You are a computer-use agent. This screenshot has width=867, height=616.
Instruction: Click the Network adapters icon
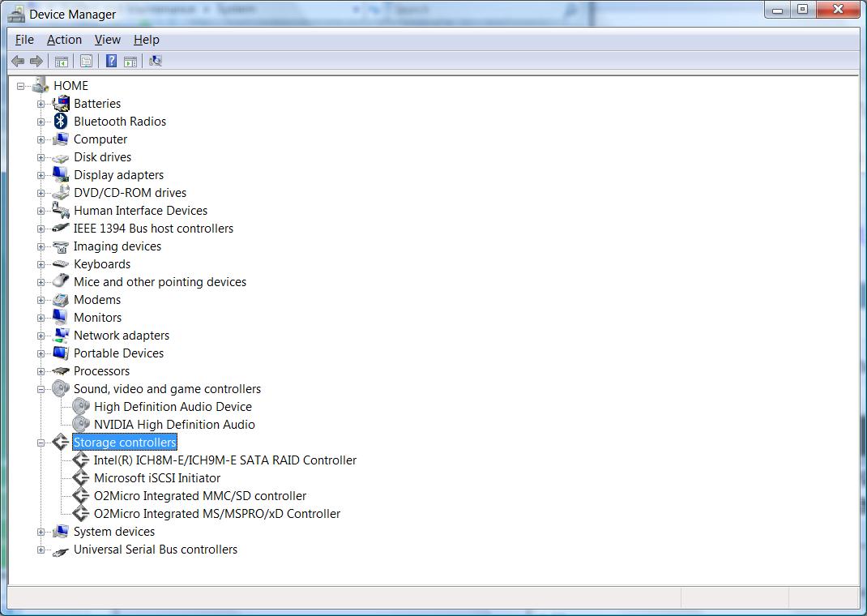click(x=61, y=335)
